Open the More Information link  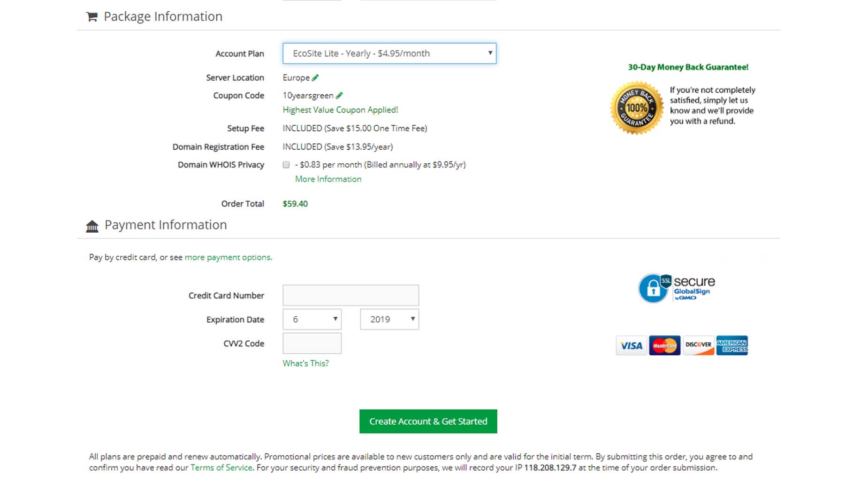coord(328,179)
